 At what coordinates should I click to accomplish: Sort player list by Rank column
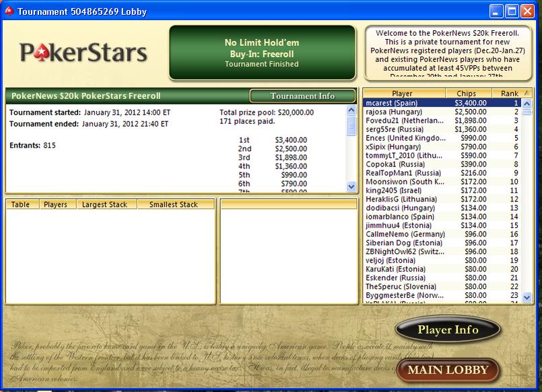(x=512, y=94)
